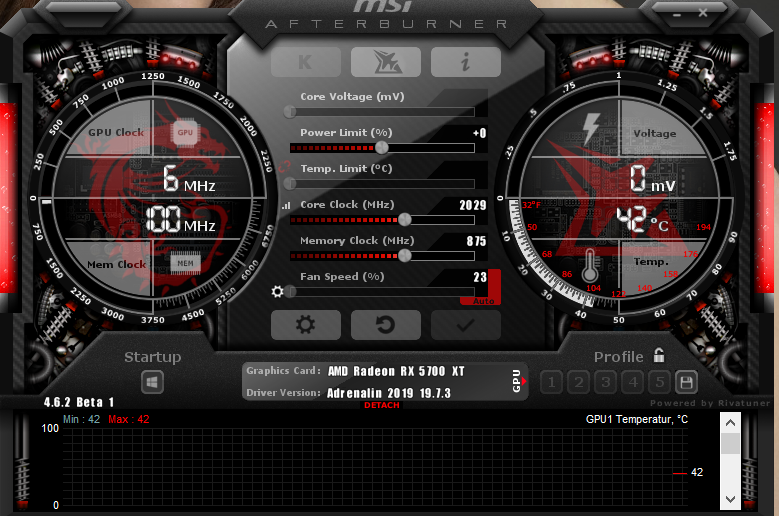Click the version label 4.6.2 Beta 1
Screen dimensions: 779x516
pos(79,402)
